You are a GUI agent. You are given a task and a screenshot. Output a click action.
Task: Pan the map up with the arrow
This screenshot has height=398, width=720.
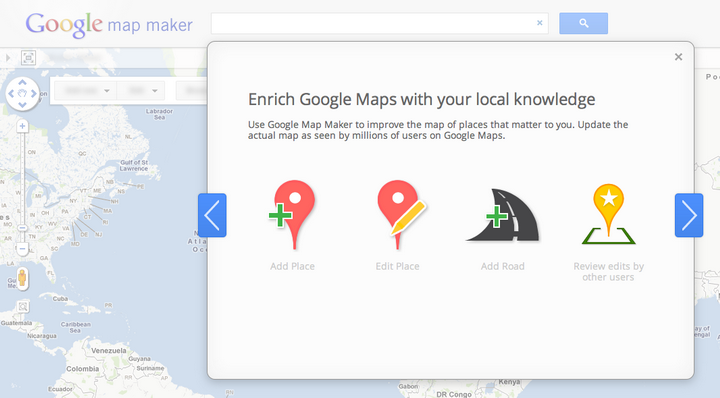tap(22, 83)
